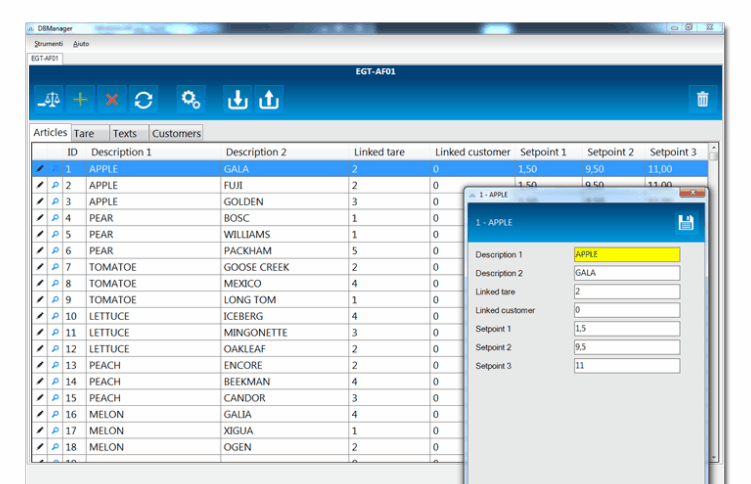This screenshot has width=751, height=484.
Task: Open settings with the gears icon
Action: click(191, 100)
